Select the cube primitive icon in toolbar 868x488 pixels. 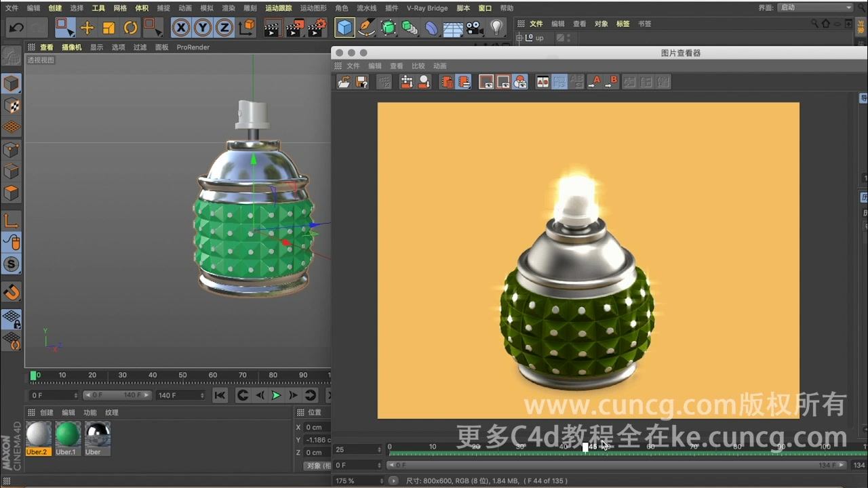[344, 28]
